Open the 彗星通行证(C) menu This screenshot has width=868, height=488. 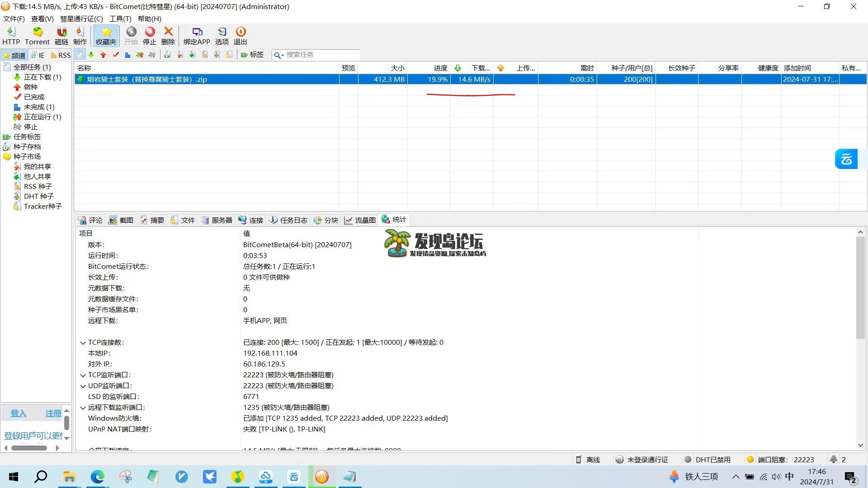tap(81, 19)
